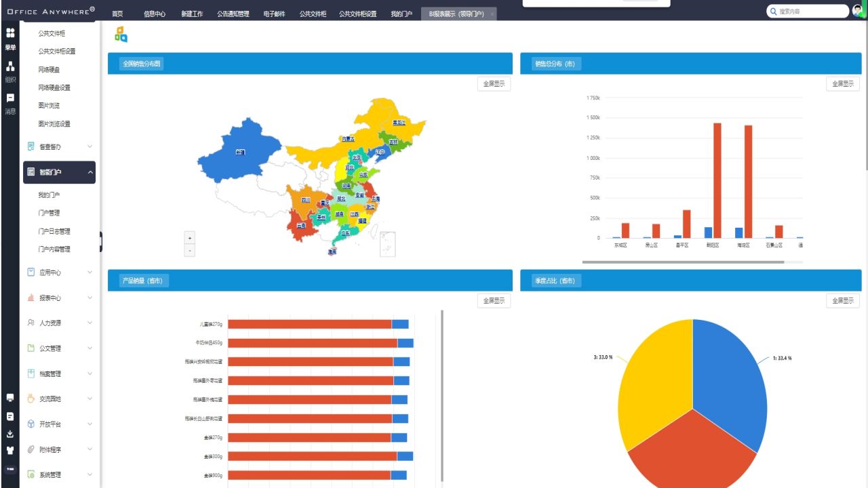The image size is (868, 488).
Task: Click the 交流园地 hand icon in sidebar
Action: click(x=31, y=399)
